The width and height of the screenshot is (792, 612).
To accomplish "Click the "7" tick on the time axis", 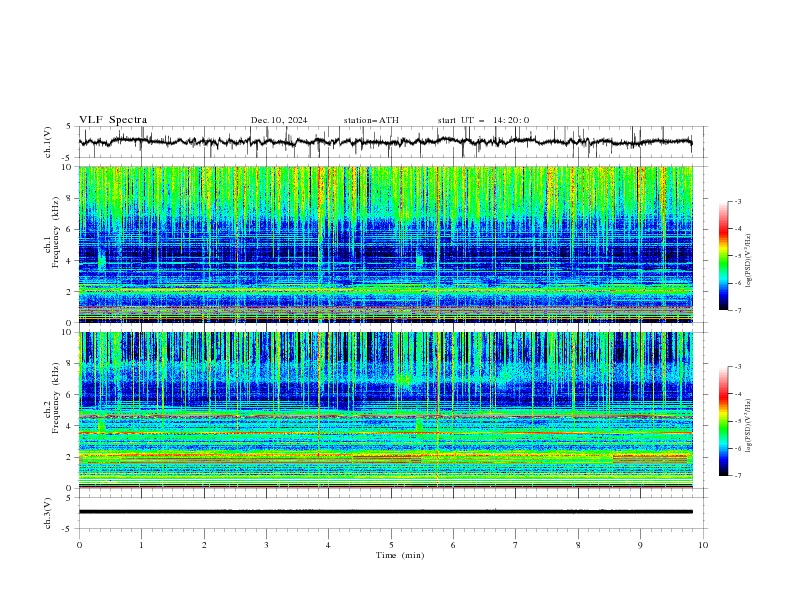I will (516, 545).
